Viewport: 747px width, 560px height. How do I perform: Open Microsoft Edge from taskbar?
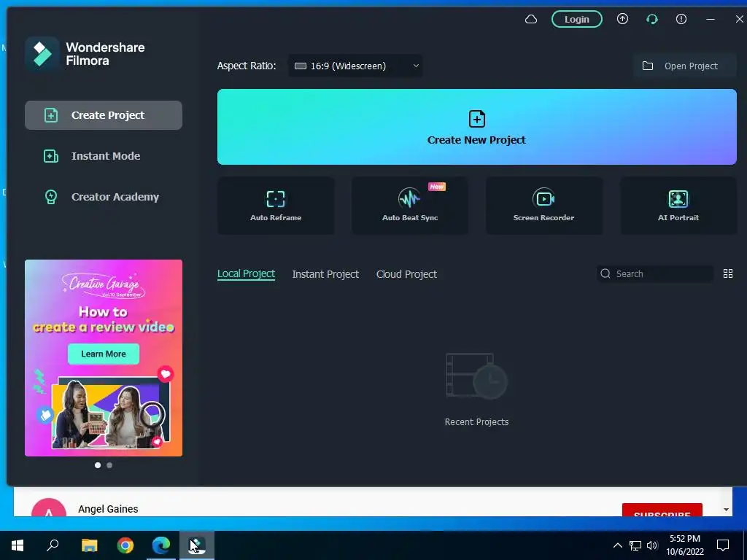(x=161, y=545)
